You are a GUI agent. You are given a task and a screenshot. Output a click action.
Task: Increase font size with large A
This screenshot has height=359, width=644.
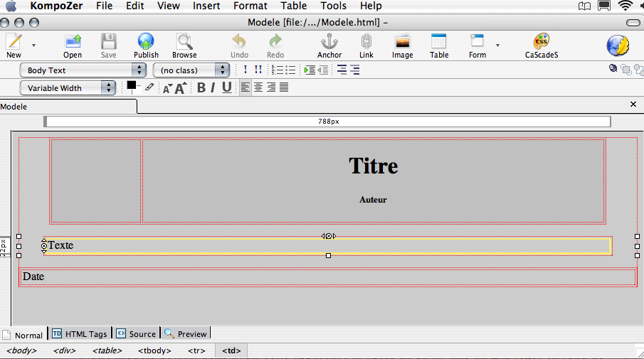pyautogui.click(x=180, y=88)
